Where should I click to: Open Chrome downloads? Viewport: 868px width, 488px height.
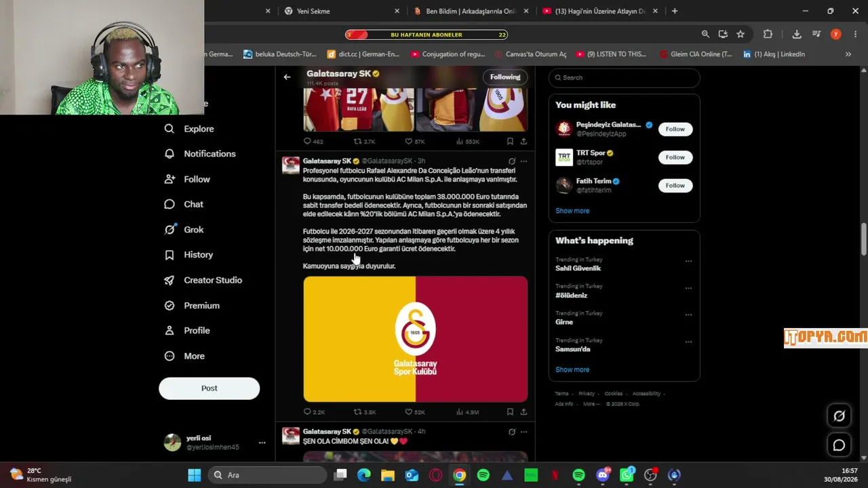pyautogui.click(x=797, y=35)
